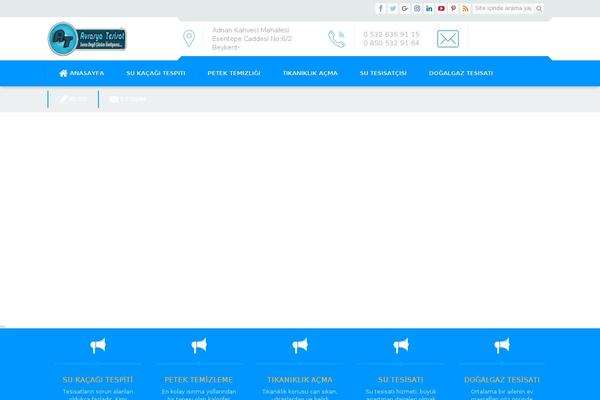Open the Google Plus social icon
Image resolution: width=600 pixels, height=400 pixels.
click(x=405, y=8)
